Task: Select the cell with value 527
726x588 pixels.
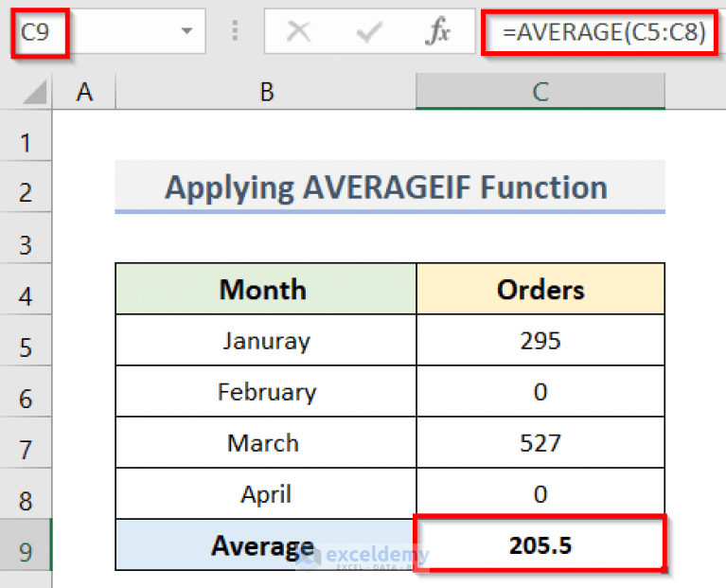Action: pyautogui.click(x=540, y=442)
